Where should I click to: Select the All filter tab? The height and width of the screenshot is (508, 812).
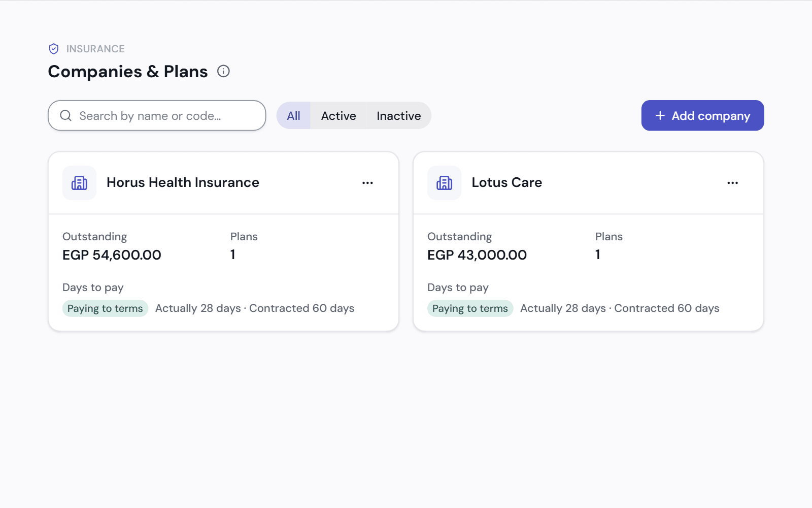click(x=293, y=116)
